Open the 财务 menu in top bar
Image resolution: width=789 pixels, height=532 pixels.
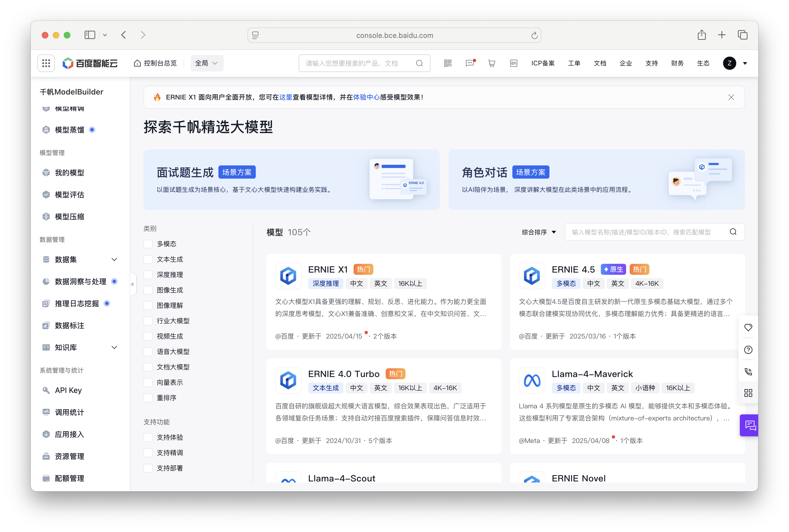677,63
